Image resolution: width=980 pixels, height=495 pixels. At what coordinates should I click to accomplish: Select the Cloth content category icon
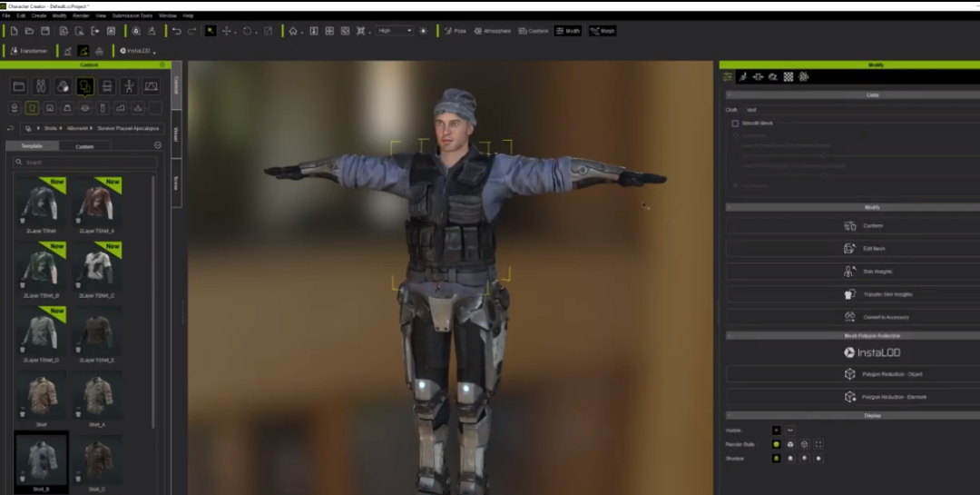tap(85, 86)
